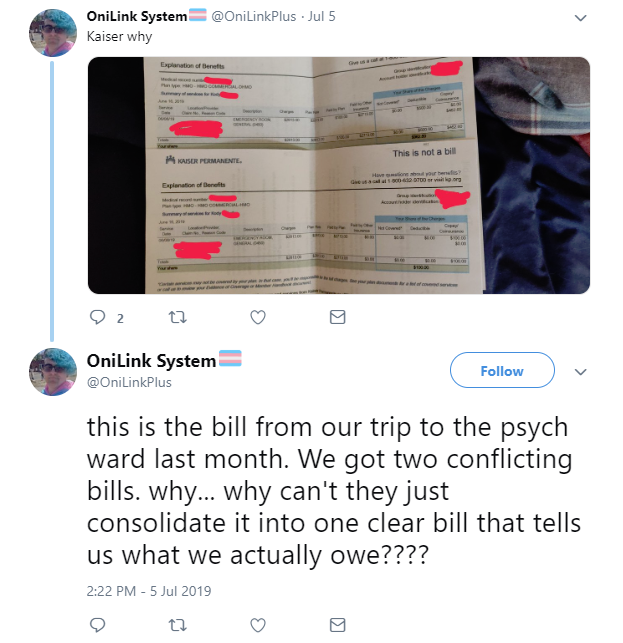Image resolution: width=623 pixels, height=643 pixels.
Task: Retweet the psych ward bill tweet
Action: (178, 625)
